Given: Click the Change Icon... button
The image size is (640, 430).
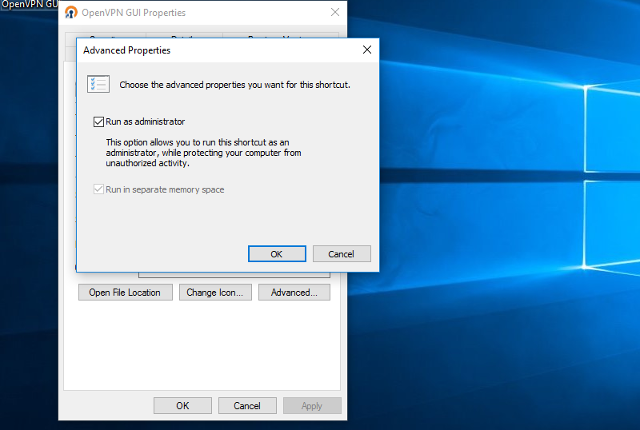Looking at the screenshot, I should pos(214,293).
